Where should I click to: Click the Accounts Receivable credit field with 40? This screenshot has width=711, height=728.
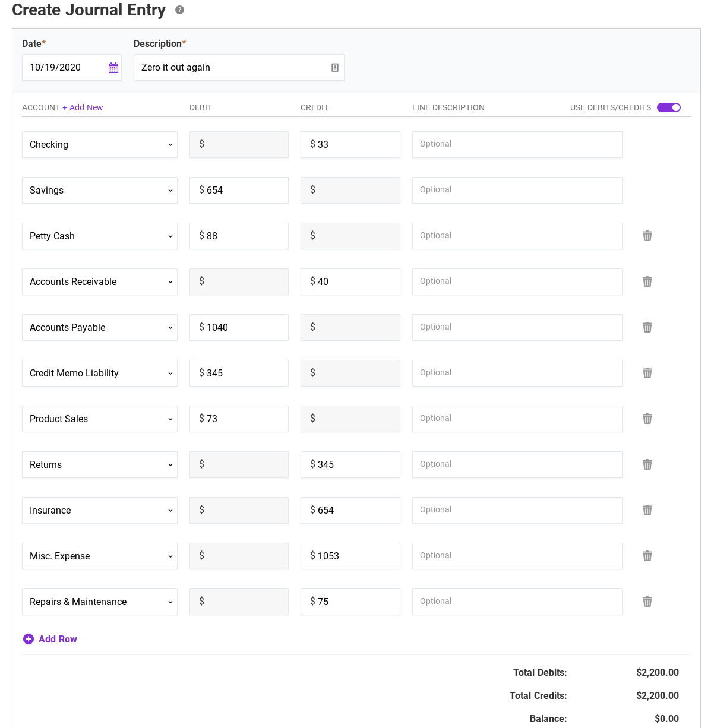click(350, 282)
